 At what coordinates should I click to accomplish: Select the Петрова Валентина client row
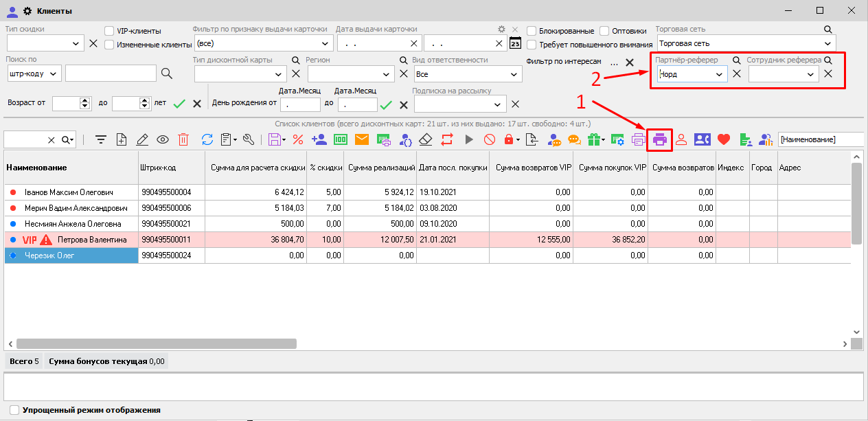point(92,240)
